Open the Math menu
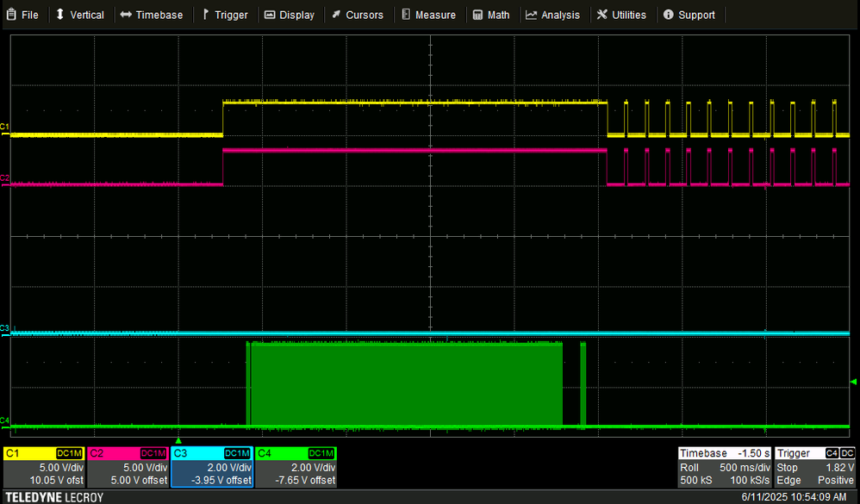The image size is (860, 504). coord(491,15)
